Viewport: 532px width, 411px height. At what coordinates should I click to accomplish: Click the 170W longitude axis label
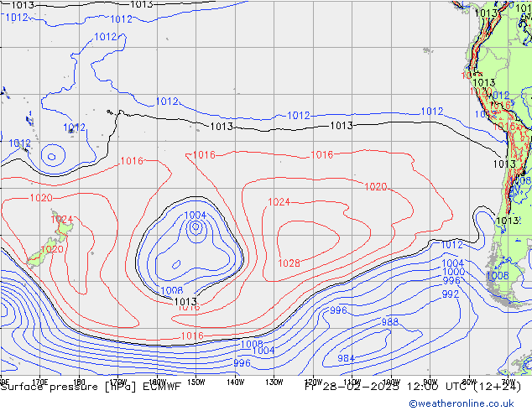tap(118, 382)
